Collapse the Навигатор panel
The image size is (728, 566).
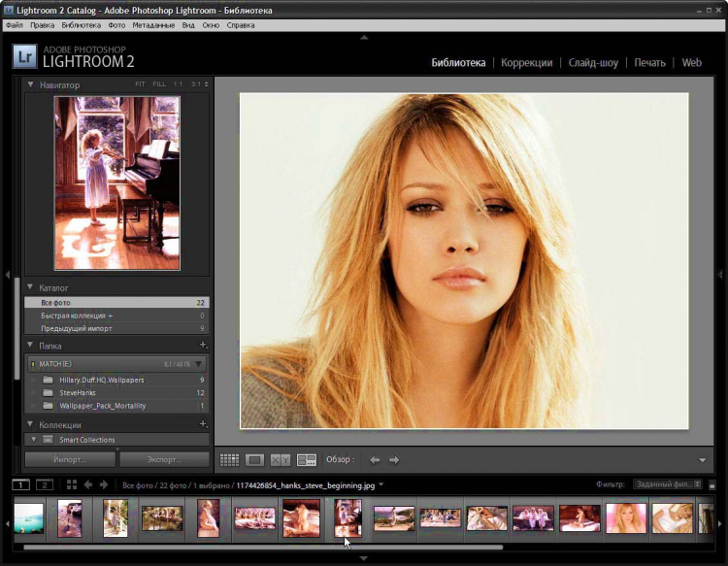tap(31, 85)
